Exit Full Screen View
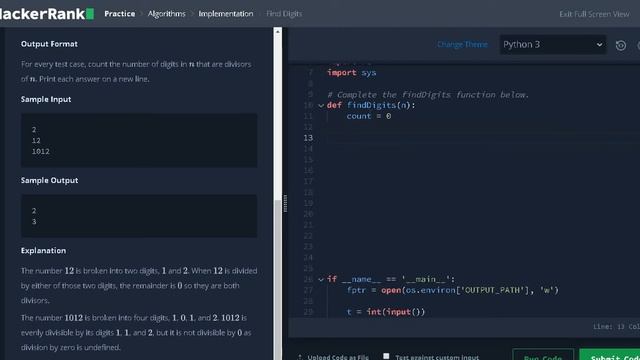640x360 pixels. click(x=594, y=14)
